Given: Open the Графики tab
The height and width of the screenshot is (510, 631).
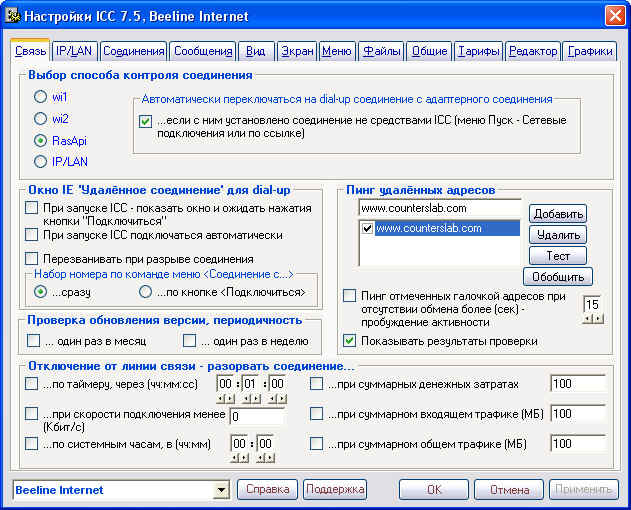Looking at the screenshot, I should tap(590, 51).
